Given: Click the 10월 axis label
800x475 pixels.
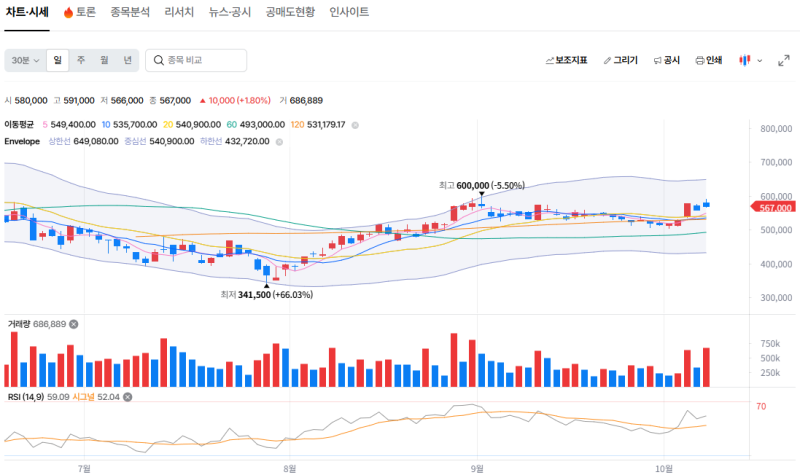Looking at the screenshot, I should pyautogui.click(x=664, y=468).
